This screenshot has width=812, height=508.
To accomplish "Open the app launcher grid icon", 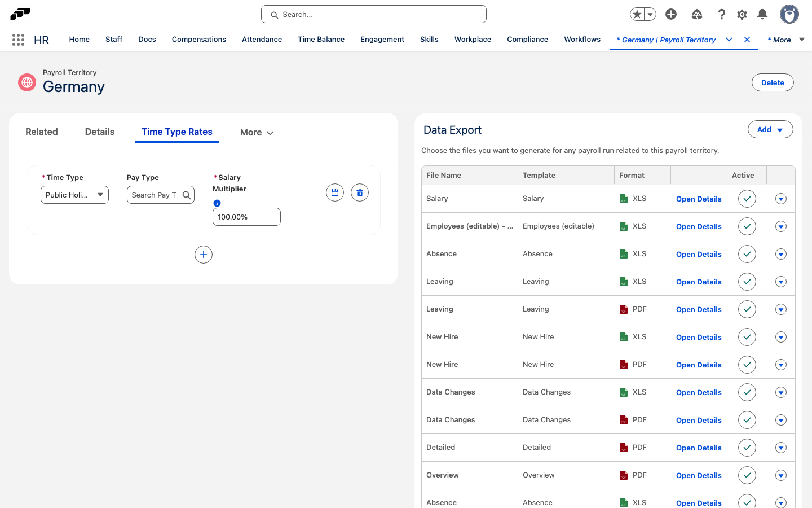I will [x=18, y=40].
